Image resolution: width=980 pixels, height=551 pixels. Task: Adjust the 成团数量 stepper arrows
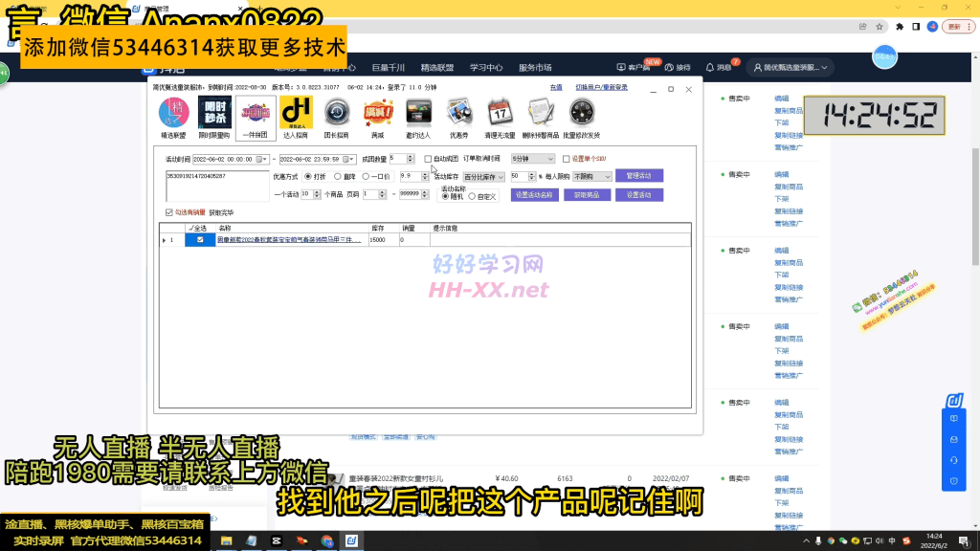[x=411, y=159]
